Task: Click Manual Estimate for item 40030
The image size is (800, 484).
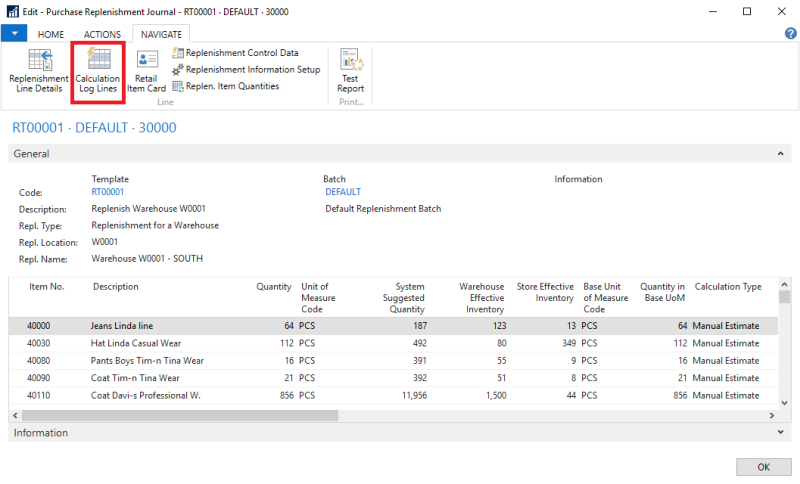Action: pyautogui.click(x=726, y=343)
